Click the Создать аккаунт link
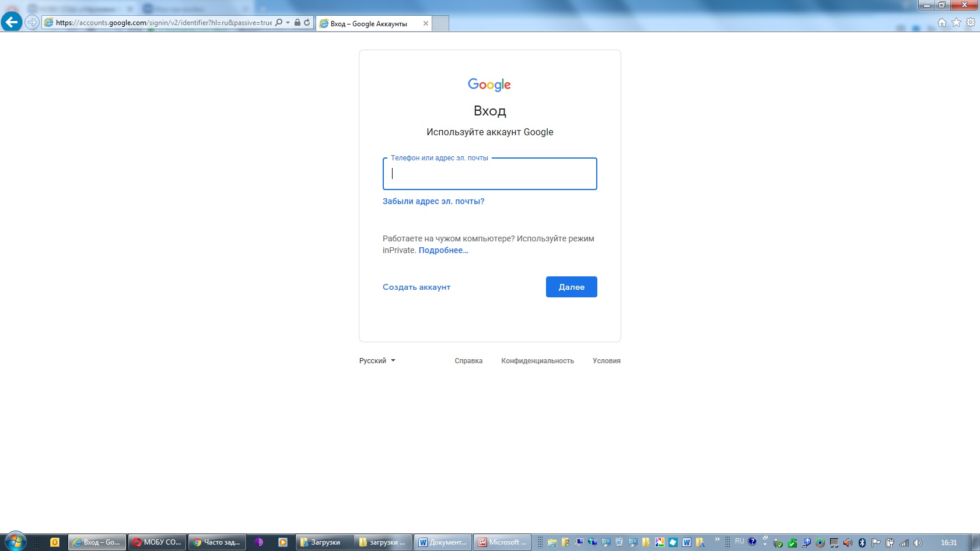The height and width of the screenshot is (551, 980). [416, 287]
